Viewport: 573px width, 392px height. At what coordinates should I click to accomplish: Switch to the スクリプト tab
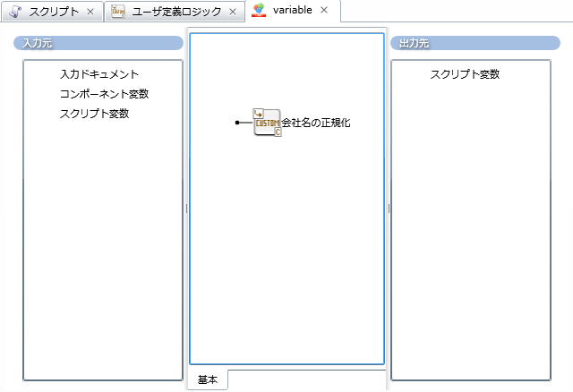(52, 12)
